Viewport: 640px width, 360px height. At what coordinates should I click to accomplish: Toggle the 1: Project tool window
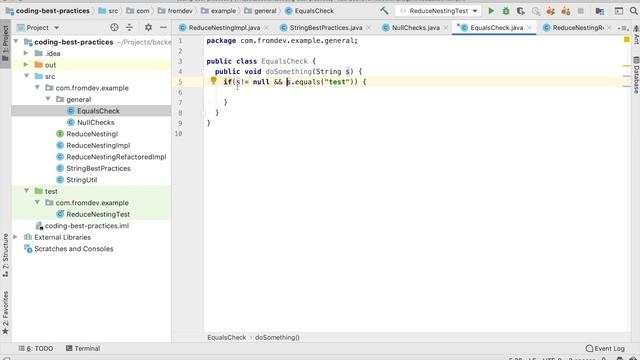pos(5,43)
